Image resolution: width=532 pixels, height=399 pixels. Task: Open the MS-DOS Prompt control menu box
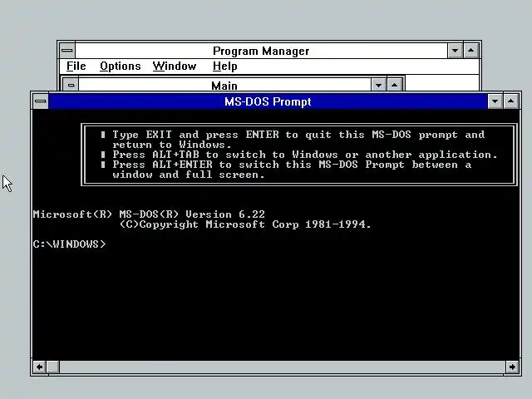(41, 101)
